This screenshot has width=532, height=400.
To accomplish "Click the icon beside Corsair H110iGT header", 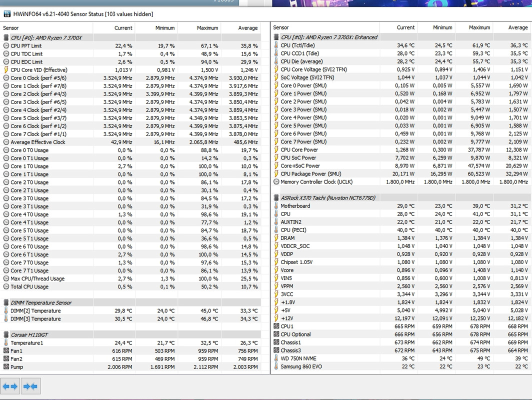I will [6, 334].
